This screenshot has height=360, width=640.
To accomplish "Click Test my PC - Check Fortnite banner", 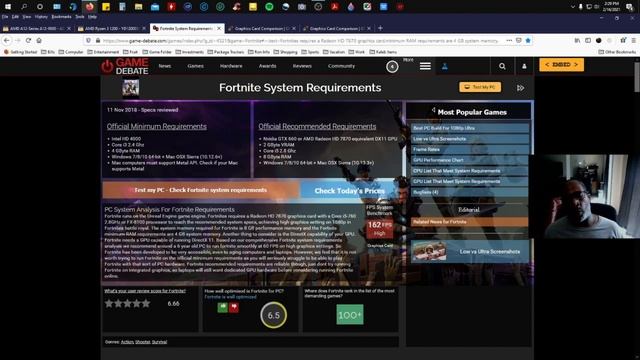I will [200, 190].
